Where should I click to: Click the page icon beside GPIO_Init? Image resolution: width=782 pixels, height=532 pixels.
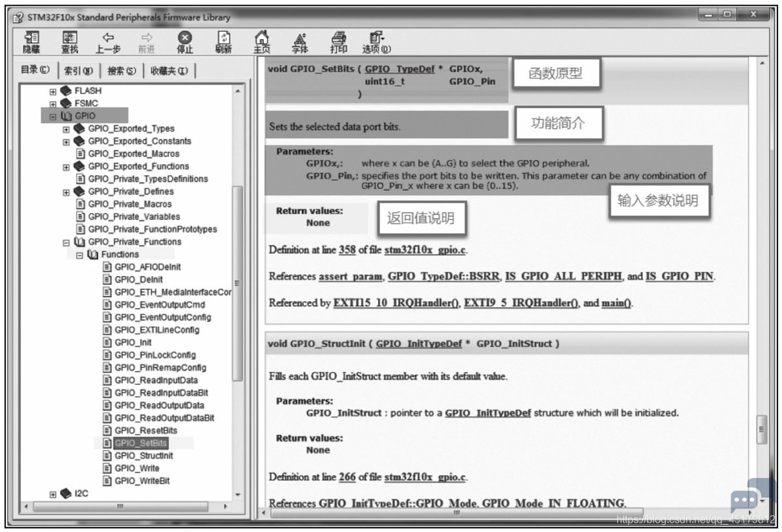[108, 343]
